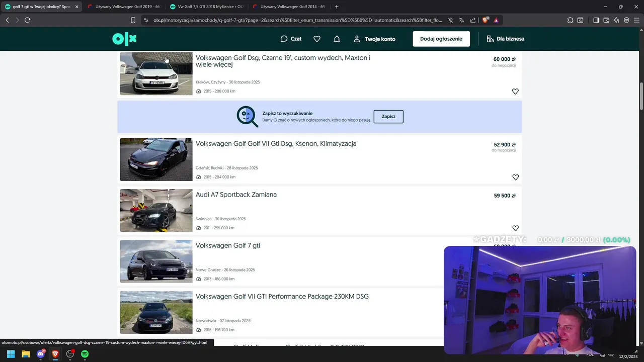This screenshot has width=644, height=362.
Task: Switch to the 'golf 7 gti w Twojej okolicy' tab
Action: click(40, 7)
